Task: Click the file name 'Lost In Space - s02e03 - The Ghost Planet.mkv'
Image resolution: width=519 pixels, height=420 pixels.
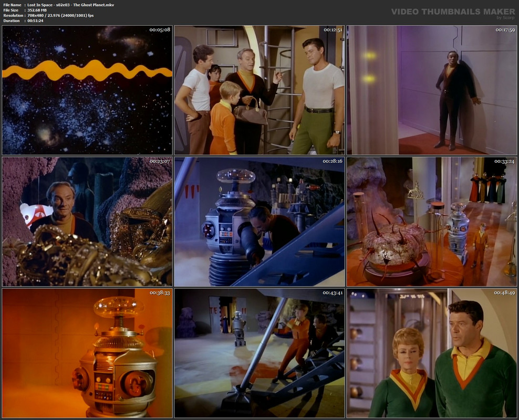Action: [x=71, y=5]
